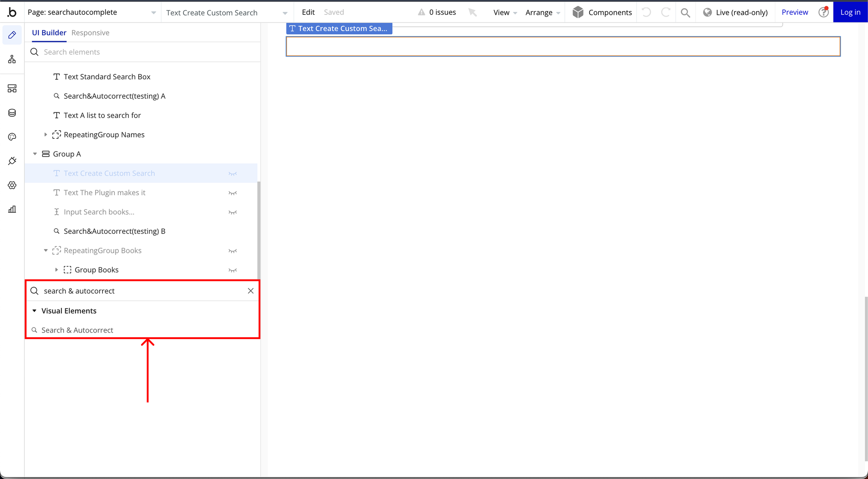The height and width of the screenshot is (479, 868).
Task: Select Search & Autocorrect element result
Action: [77, 330]
